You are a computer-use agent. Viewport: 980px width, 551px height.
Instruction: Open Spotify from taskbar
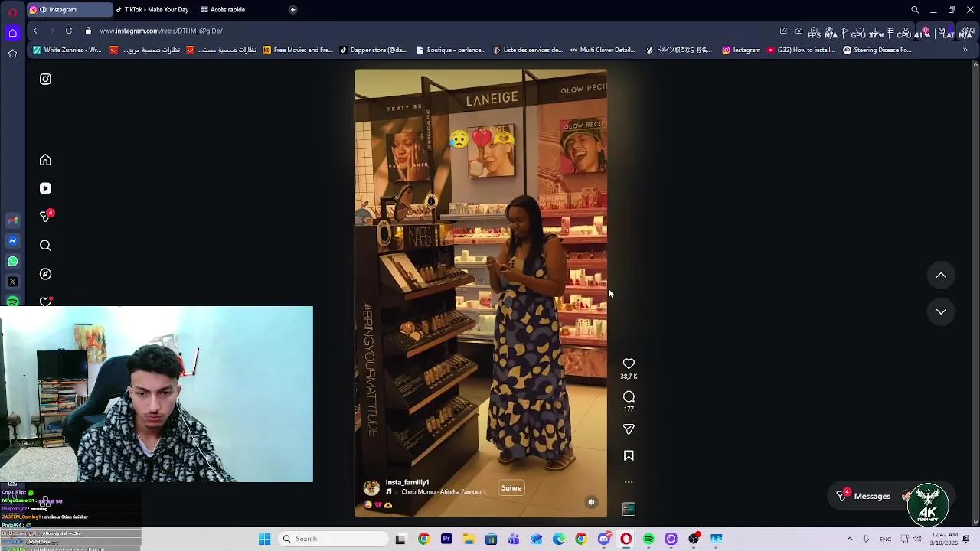[x=648, y=539]
